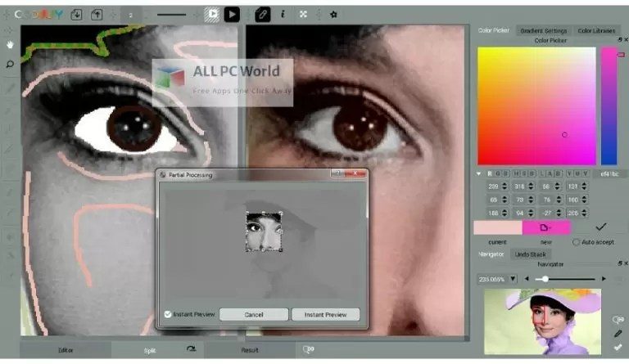Click the Navigator zoom slider handle
Image resolution: width=629 pixels, height=364 pixels.
pos(545,279)
